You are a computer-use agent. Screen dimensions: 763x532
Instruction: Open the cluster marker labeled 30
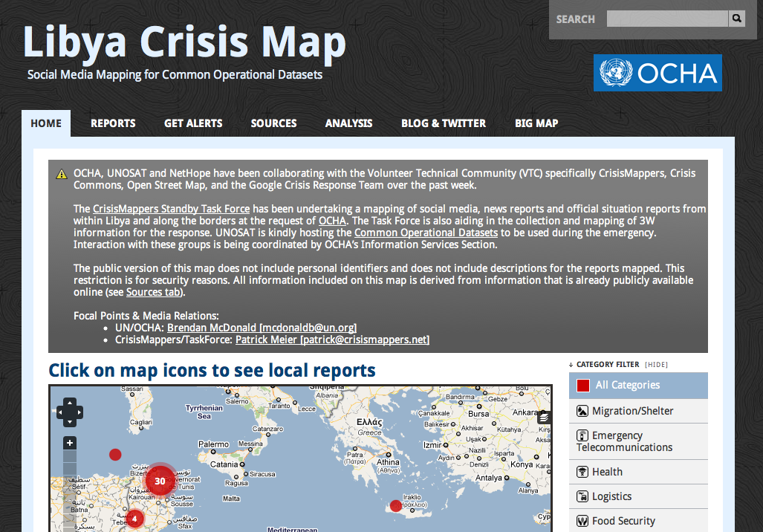click(x=160, y=481)
